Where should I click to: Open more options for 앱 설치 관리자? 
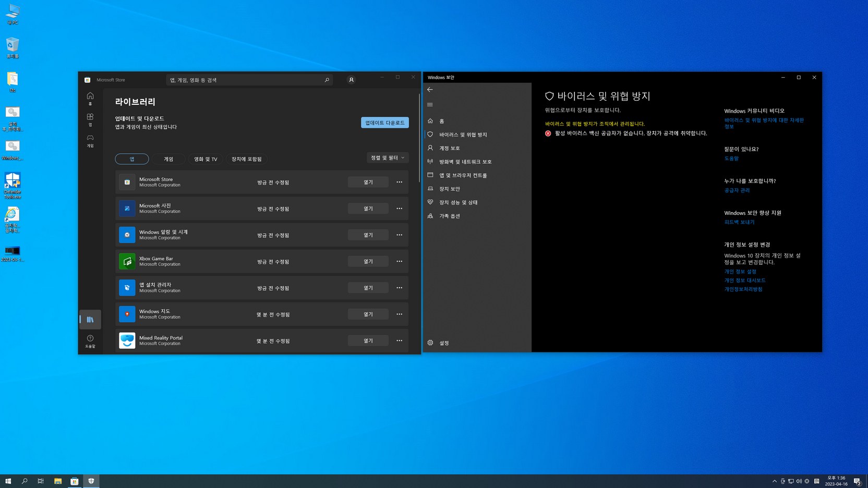click(x=399, y=288)
